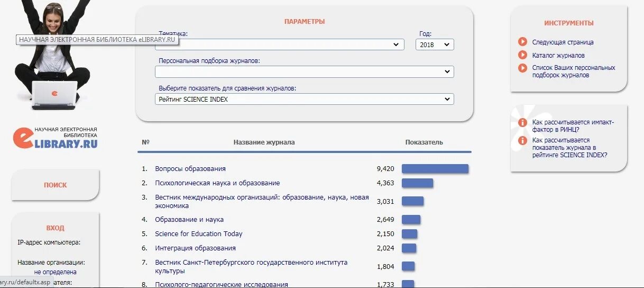644x288 pixels.
Task: Open Каталог журналов link
Action: [558, 56]
